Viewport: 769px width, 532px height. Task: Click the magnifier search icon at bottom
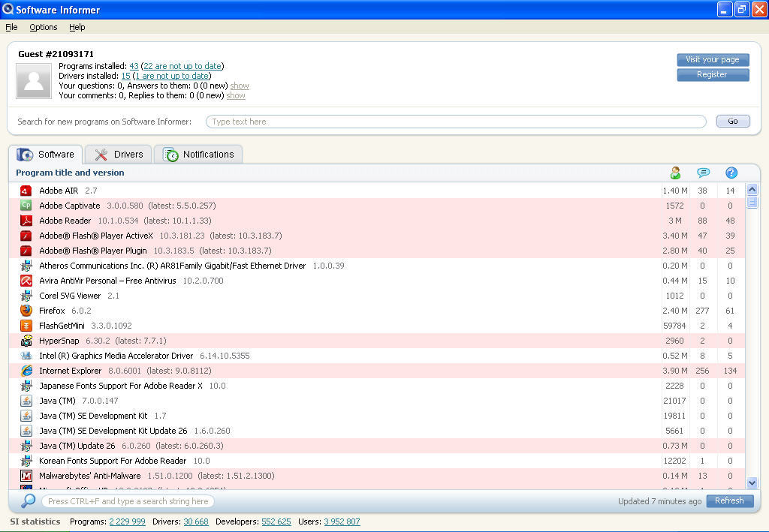coord(28,500)
